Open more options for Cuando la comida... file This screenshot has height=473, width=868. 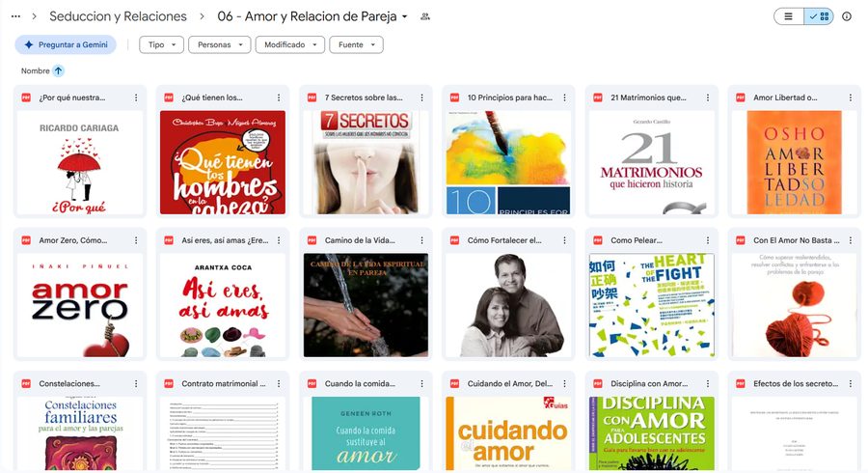[421, 383]
